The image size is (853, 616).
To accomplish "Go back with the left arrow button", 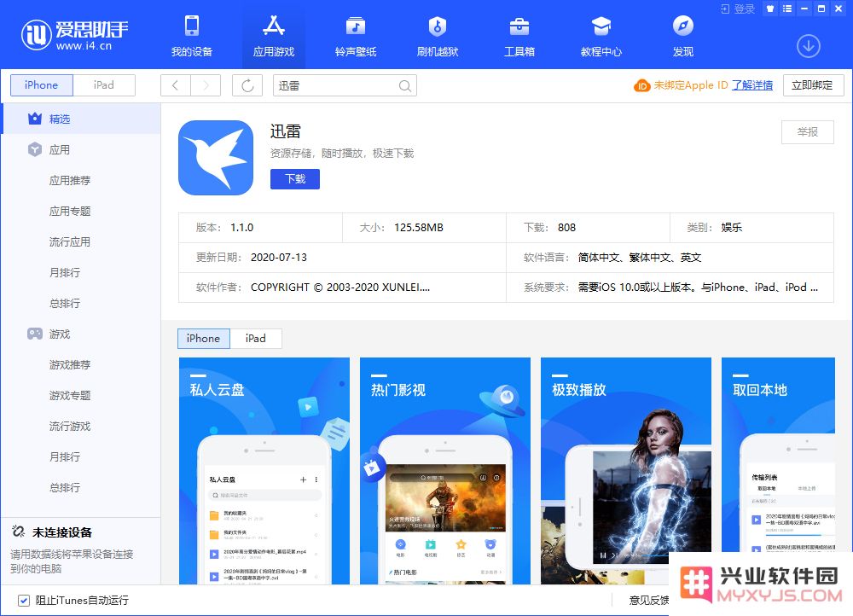I will [x=175, y=85].
